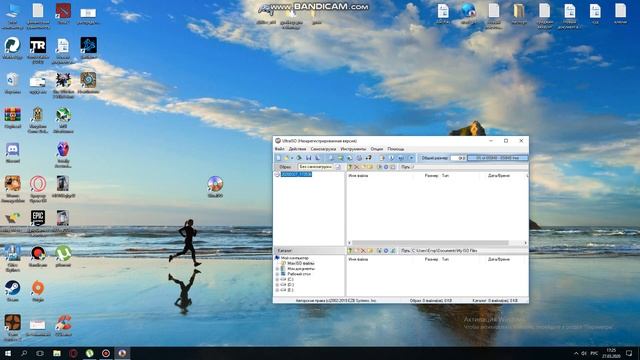
Task: Switch input language РУС indicator
Action: click(x=594, y=353)
